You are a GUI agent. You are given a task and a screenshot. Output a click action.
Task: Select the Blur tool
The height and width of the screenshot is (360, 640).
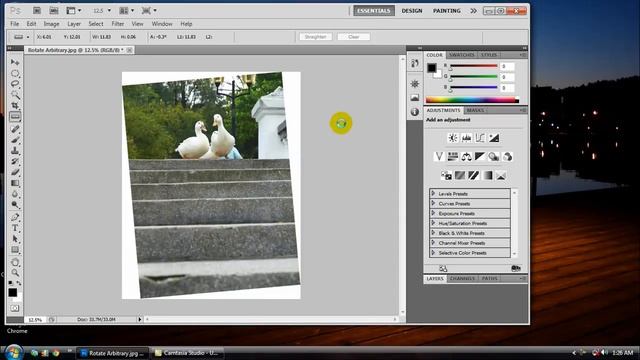point(15,194)
